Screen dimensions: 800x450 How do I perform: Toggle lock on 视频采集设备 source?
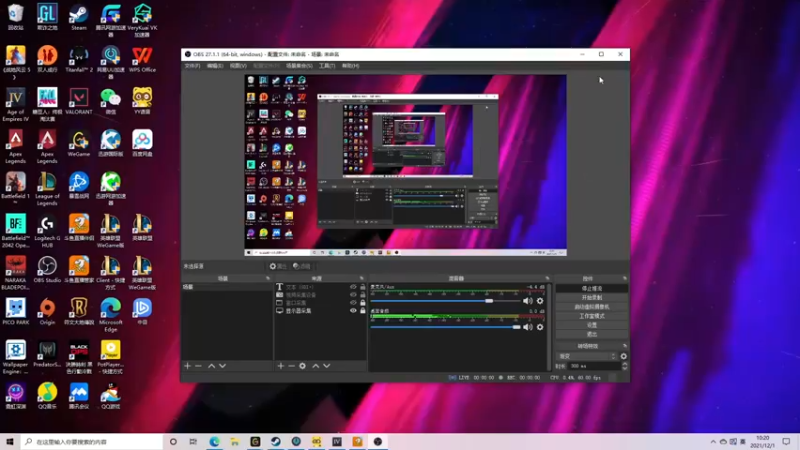(363, 295)
